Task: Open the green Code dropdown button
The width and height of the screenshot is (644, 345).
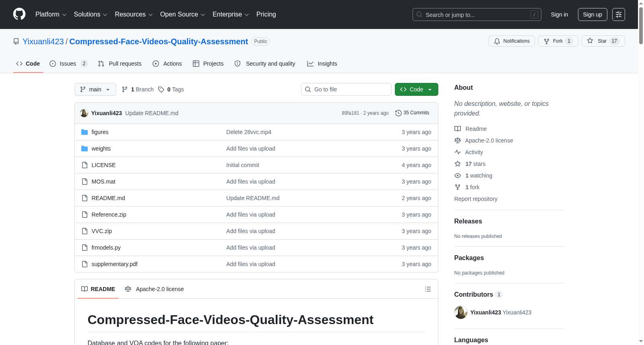Action: [x=417, y=89]
